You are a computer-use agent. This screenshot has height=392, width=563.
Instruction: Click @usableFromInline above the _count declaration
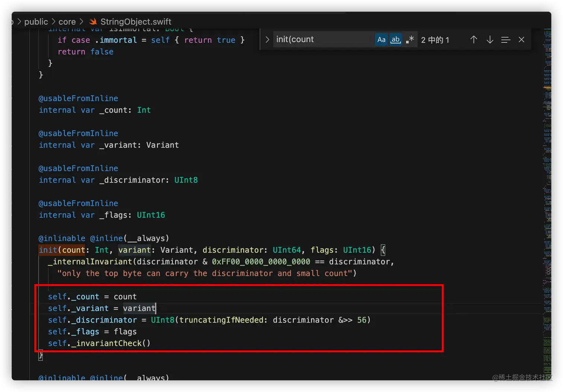[x=78, y=99]
